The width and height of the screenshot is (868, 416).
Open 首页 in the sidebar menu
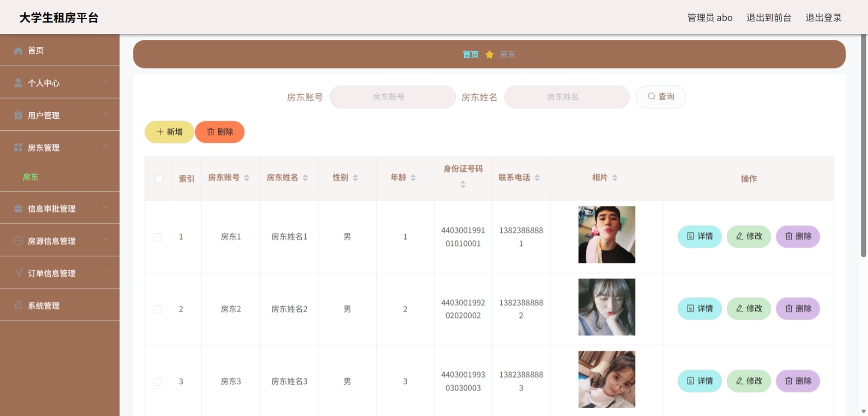[60, 50]
